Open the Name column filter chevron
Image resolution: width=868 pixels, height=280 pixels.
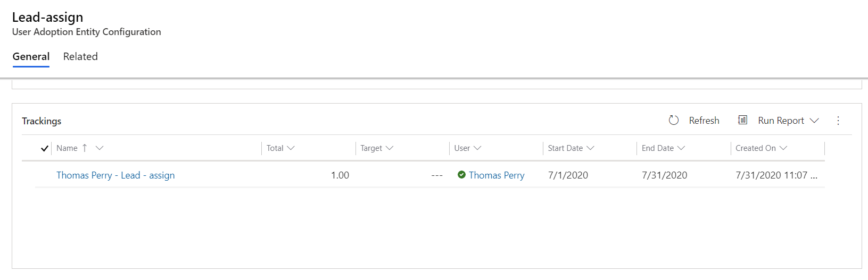point(100,148)
